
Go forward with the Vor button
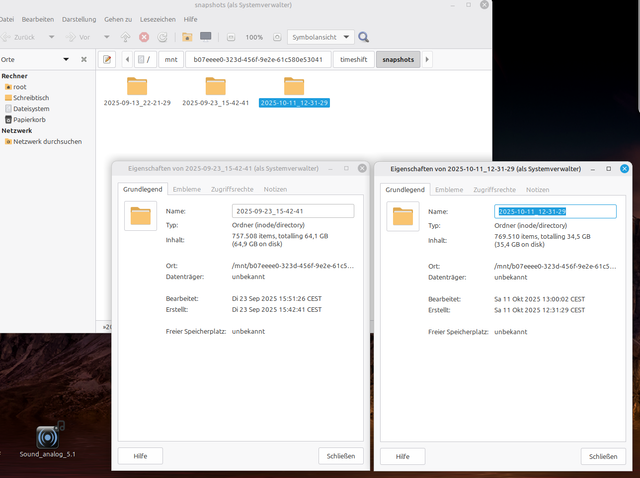pos(78,37)
